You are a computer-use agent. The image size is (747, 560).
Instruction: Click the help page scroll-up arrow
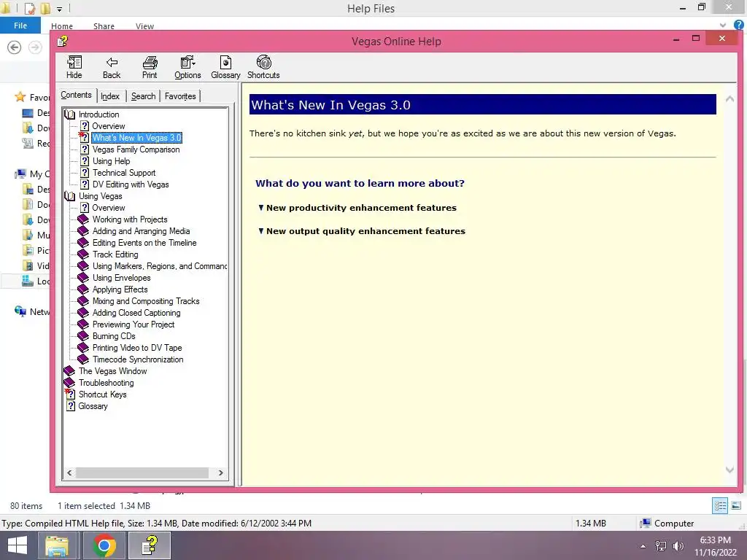pos(729,99)
